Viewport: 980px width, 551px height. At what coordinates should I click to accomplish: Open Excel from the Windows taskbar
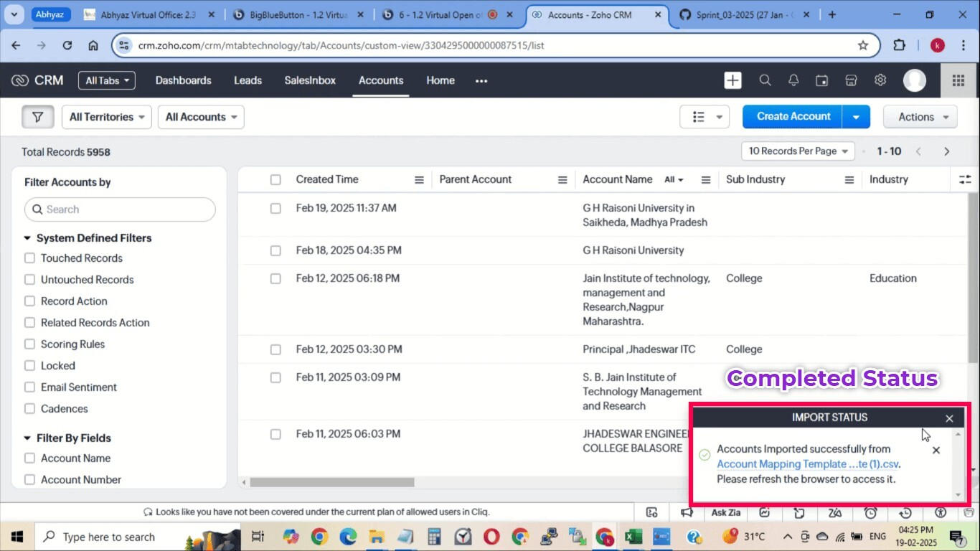[633, 537]
